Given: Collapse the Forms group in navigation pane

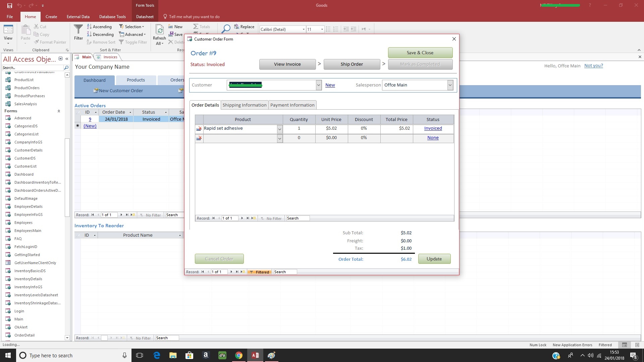Looking at the screenshot, I should tap(59, 111).
